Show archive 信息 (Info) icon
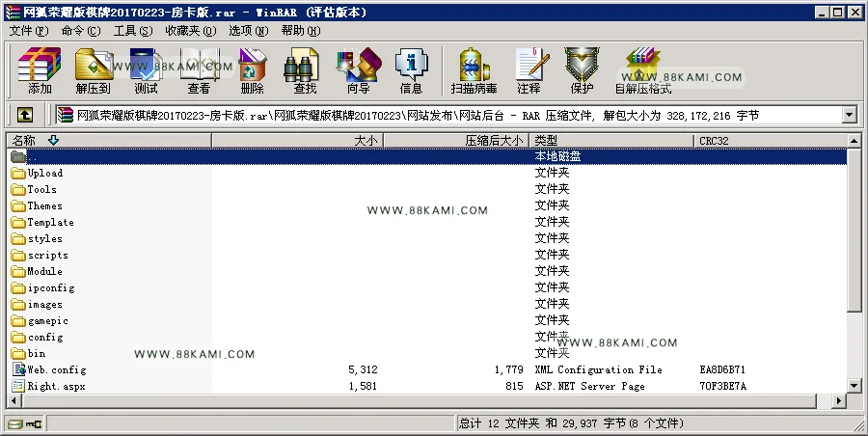This screenshot has width=868, height=436. (x=411, y=70)
